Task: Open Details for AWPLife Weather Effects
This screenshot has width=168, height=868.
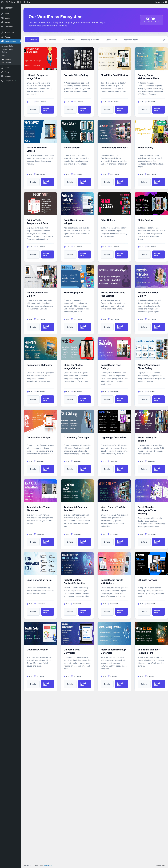Action: (33, 182)
